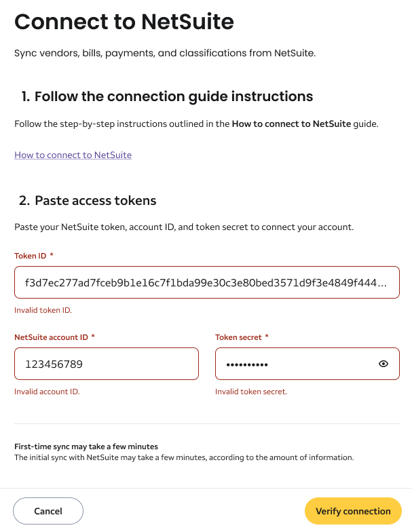Click the Invalid account ID error text

[47, 392]
